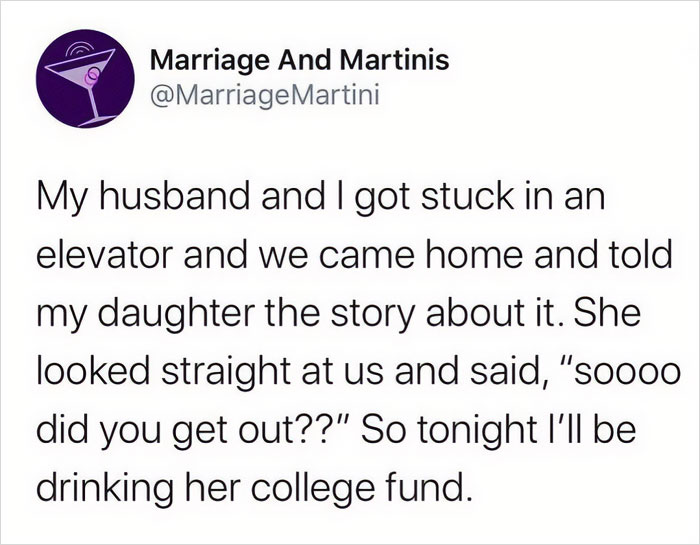The height and width of the screenshot is (545, 700).
Task: Click the pink olive inside the martini glass
Action: [x=91, y=73]
